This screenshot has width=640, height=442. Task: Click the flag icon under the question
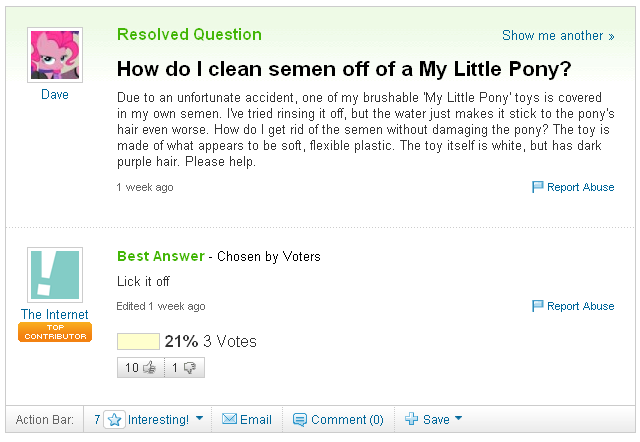(x=537, y=187)
